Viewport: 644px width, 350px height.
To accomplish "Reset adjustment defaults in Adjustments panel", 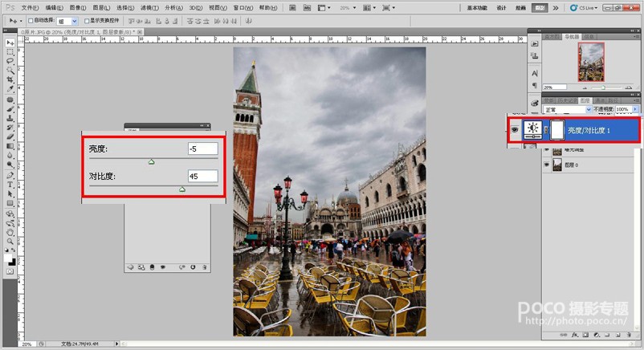I will pyautogui.click(x=193, y=267).
